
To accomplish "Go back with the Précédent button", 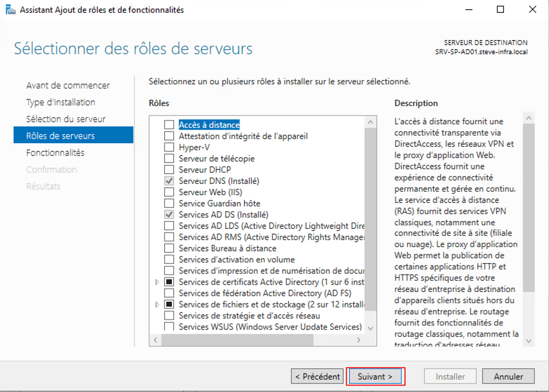I will [318, 376].
